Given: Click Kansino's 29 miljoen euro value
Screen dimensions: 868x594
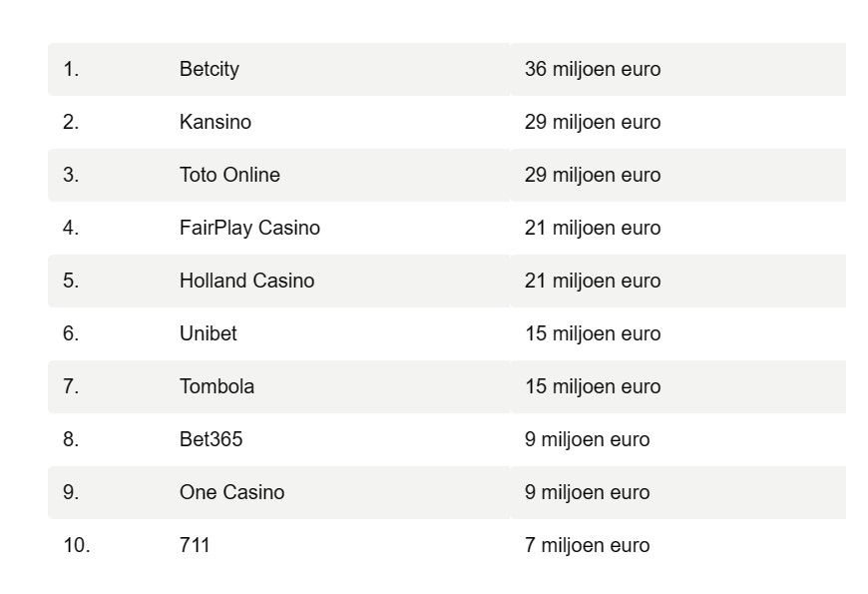Looking at the screenshot, I should coord(593,122).
